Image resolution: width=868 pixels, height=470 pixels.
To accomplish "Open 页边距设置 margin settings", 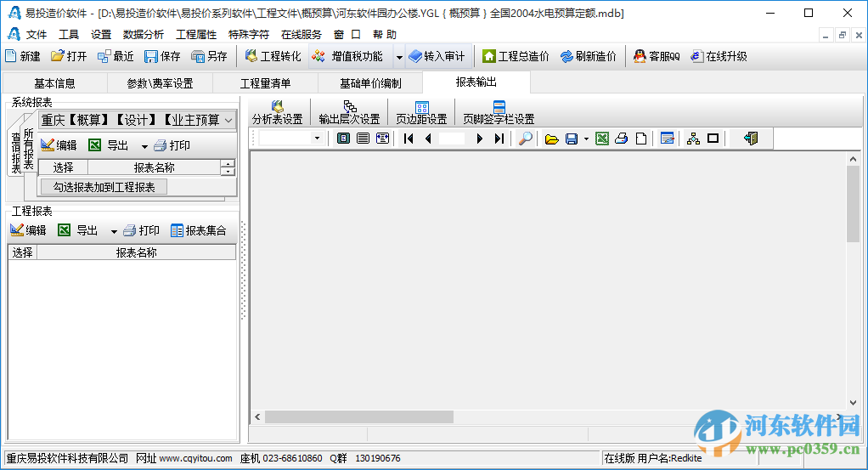I will click(421, 112).
